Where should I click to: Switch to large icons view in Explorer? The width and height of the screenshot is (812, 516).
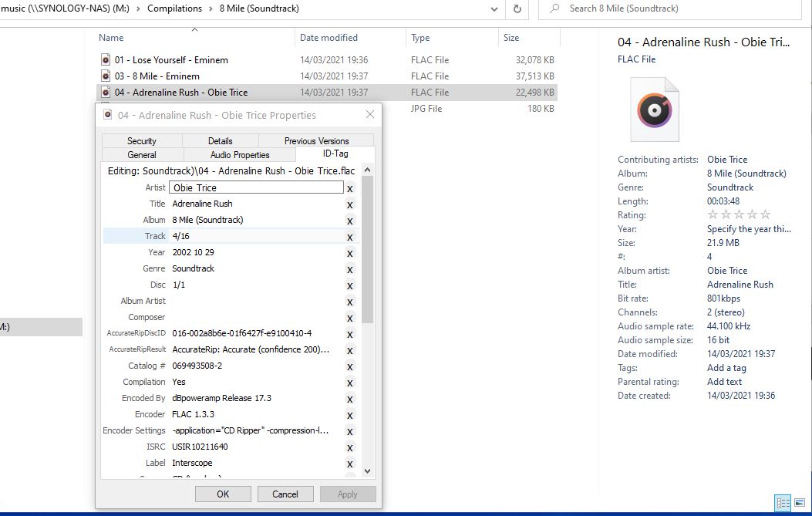click(x=800, y=503)
